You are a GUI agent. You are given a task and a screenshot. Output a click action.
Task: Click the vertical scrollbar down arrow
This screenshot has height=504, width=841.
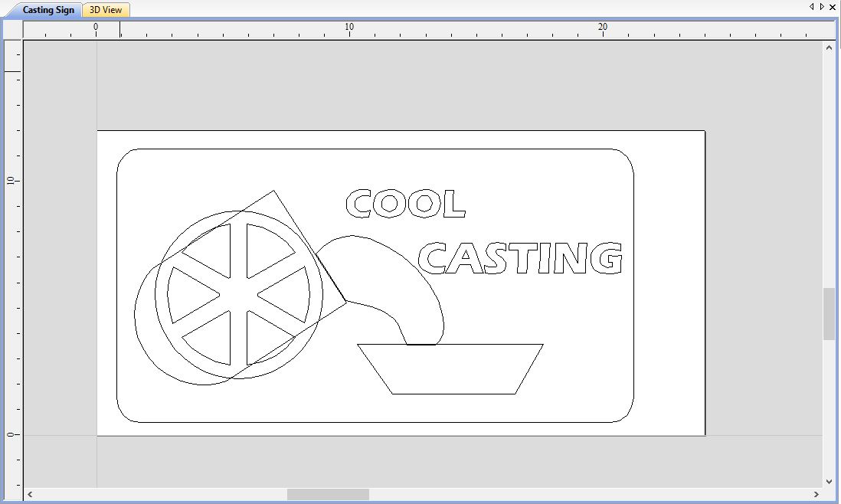pos(829,482)
